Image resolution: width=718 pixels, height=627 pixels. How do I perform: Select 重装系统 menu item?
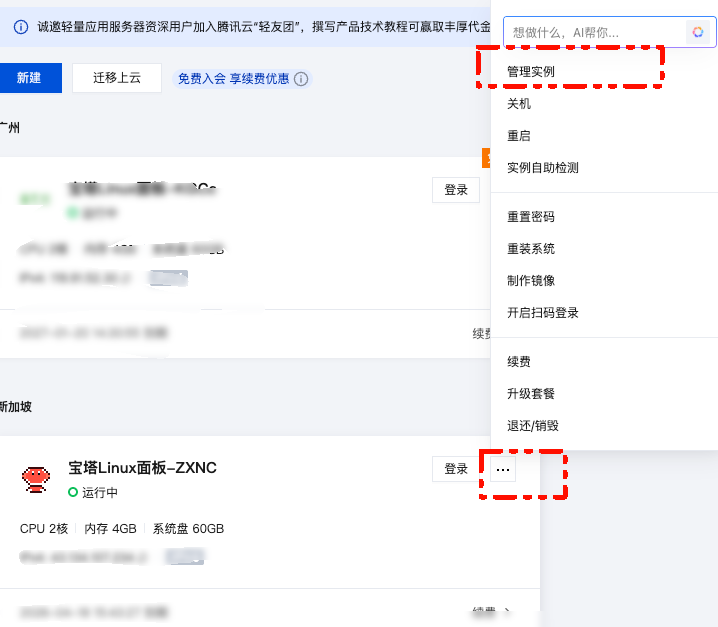531,249
